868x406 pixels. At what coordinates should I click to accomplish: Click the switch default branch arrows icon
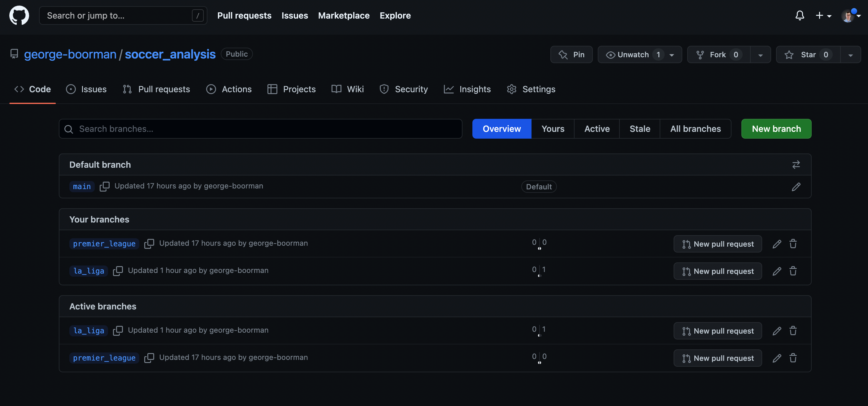pyautogui.click(x=796, y=165)
